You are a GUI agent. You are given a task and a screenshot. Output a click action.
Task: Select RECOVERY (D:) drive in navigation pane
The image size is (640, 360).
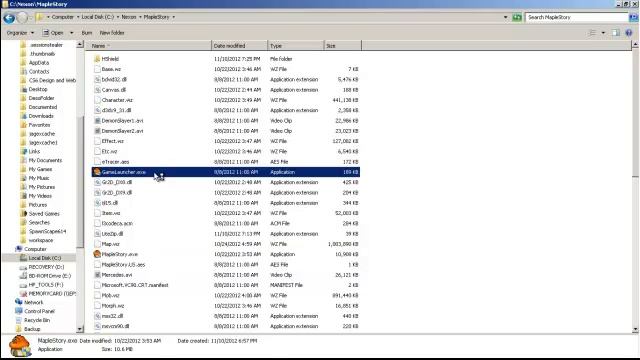click(x=46, y=267)
